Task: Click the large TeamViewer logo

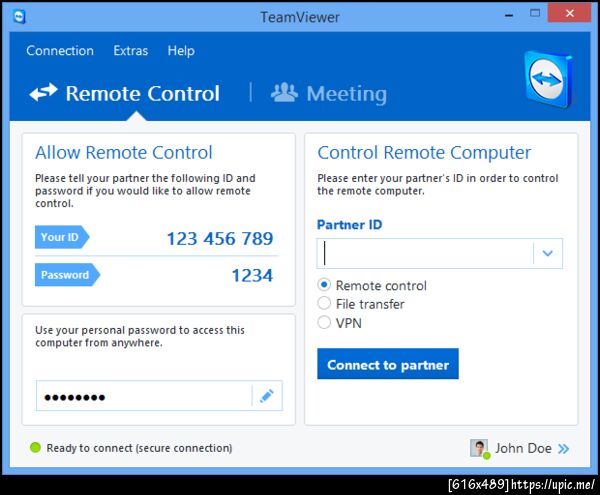Action: 548,80
